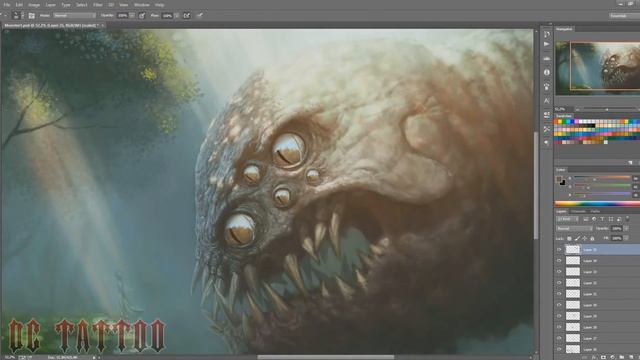
Task: Click the new swatch icon in Swatches panel
Action: (630, 162)
